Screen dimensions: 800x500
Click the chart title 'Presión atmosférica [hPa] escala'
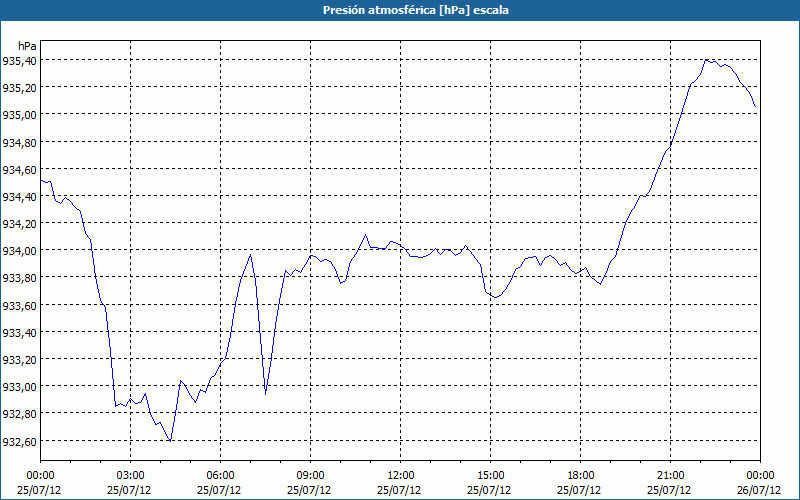pyautogui.click(x=416, y=10)
